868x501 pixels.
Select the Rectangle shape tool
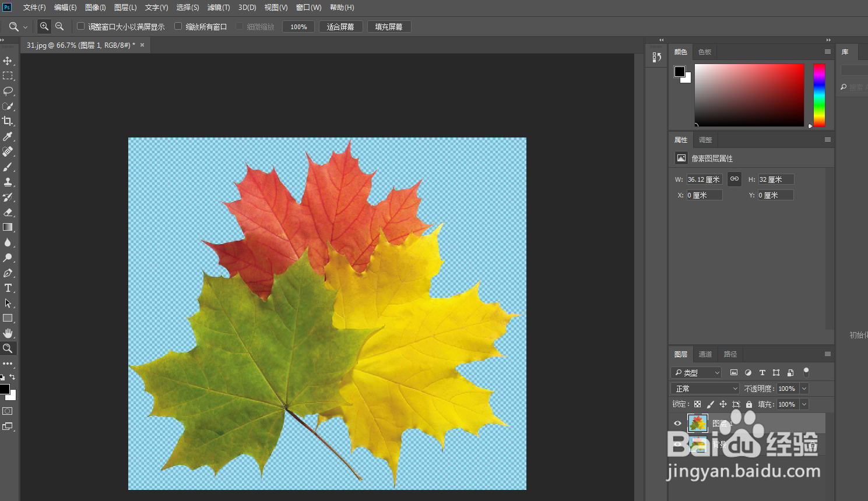pyautogui.click(x=8, y=318)
